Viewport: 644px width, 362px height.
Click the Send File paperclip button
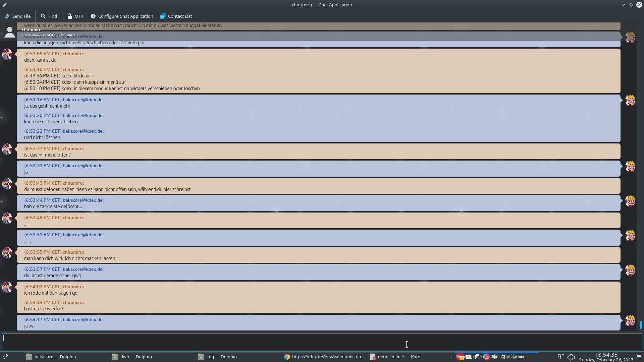[18, 16]
